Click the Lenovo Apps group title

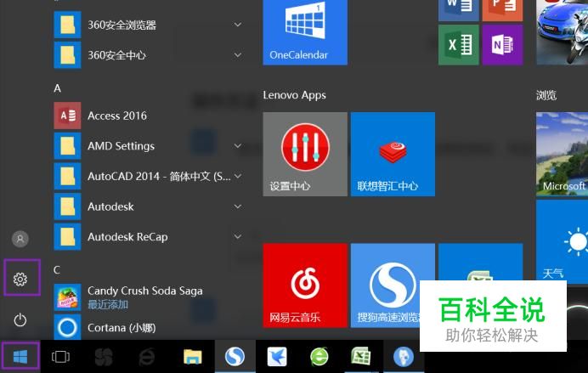click(x=294, y=95)
